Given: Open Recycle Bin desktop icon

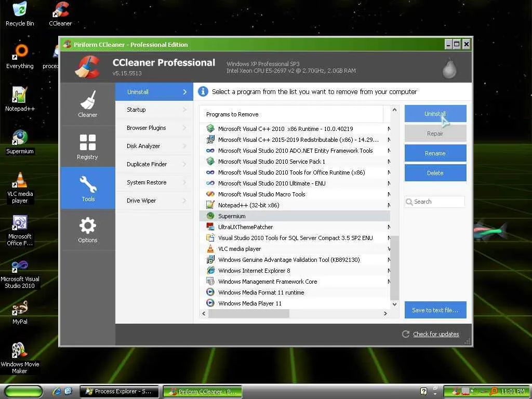Looking at the screenshot, I should (x=20, y=14).
